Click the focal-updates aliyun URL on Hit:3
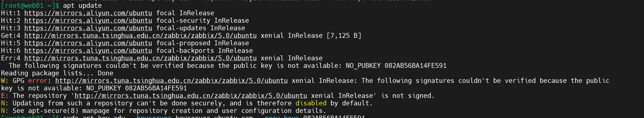Screen dimensions: 644x118 point(88,28)
